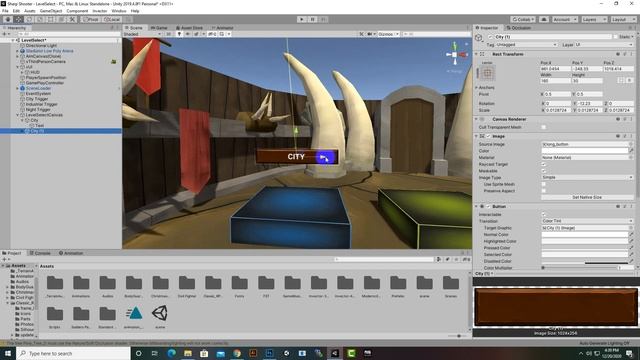Screen dimensions: 640x360
Task: Open the Shaded draw mode dropdown
Action: (142, 34)
